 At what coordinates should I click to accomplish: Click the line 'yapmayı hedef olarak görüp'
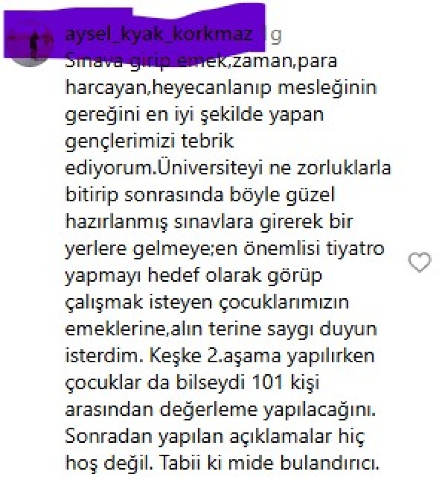(194, 276)
